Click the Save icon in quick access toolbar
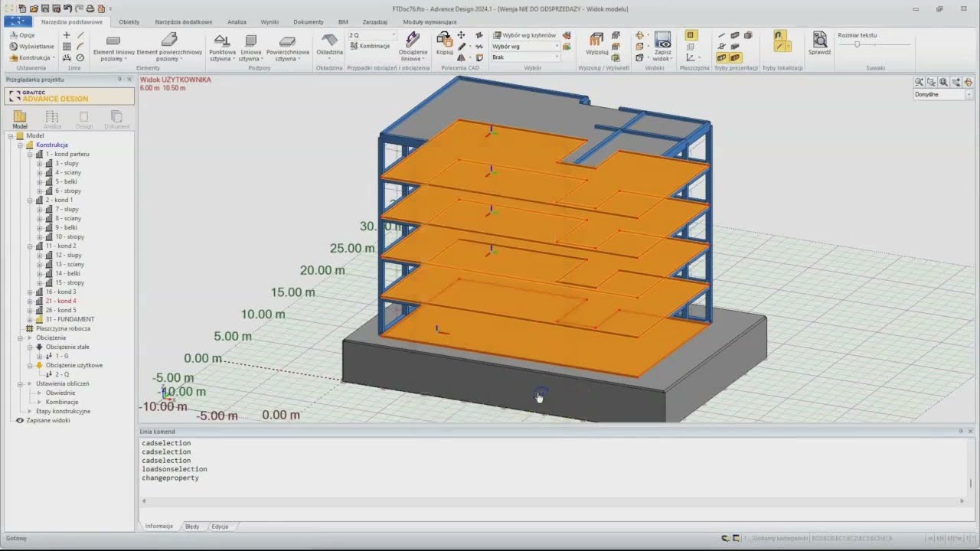Viewport: 980px width, 551px height. (44, 8)
